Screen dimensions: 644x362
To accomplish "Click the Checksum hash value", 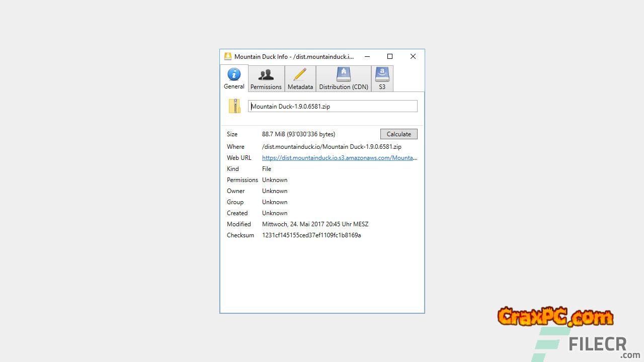I will (x=311, y=235).
